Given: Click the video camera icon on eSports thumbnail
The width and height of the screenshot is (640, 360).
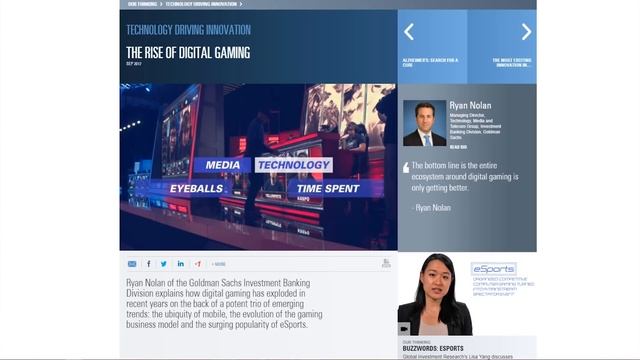Looking at the screenshot, I should (404, 329).
